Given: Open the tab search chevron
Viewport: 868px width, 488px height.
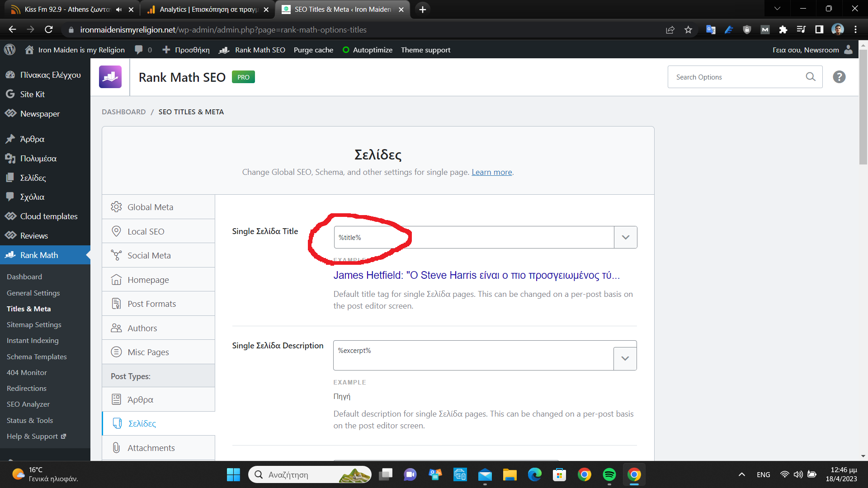Looking at the screenshot, I should point(777,9).
